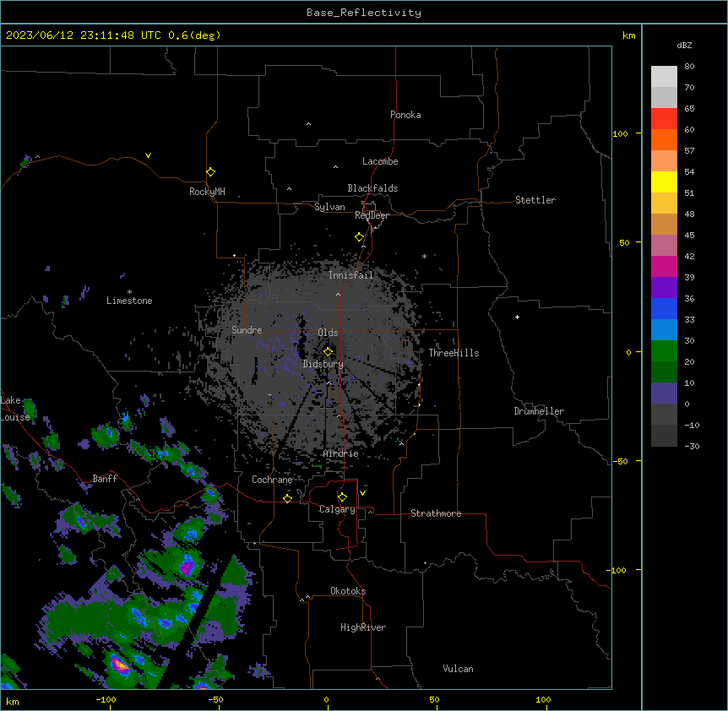Click the km unit label at bottom left
Screen dimensions: 728x711
click(13, 701)
